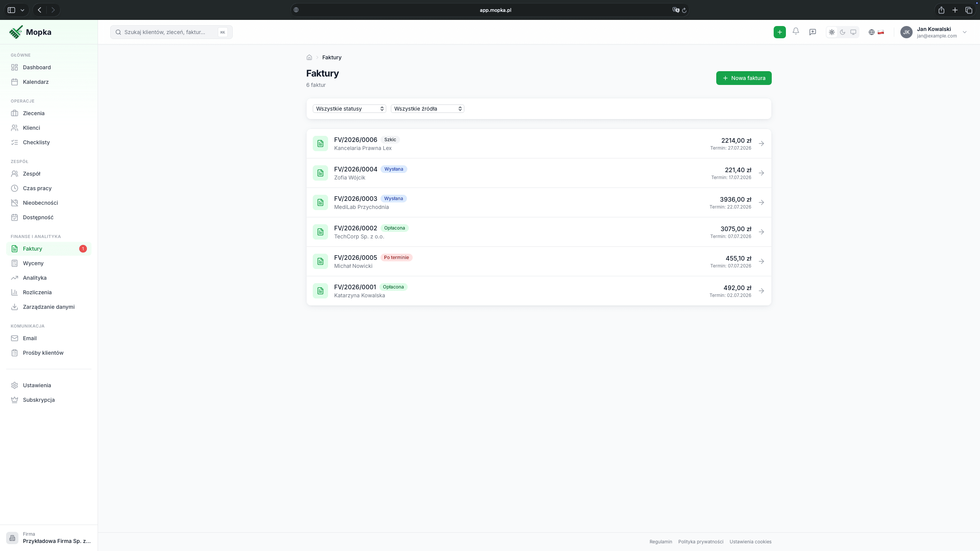Click the Nowa faktura button
The height and width of the screenshot is (551, 980).
(743, 78)
